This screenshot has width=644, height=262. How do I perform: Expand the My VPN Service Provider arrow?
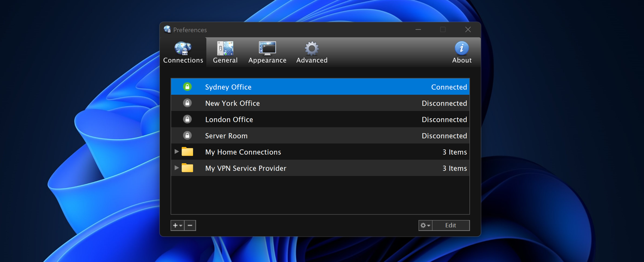tap(176, 168)
